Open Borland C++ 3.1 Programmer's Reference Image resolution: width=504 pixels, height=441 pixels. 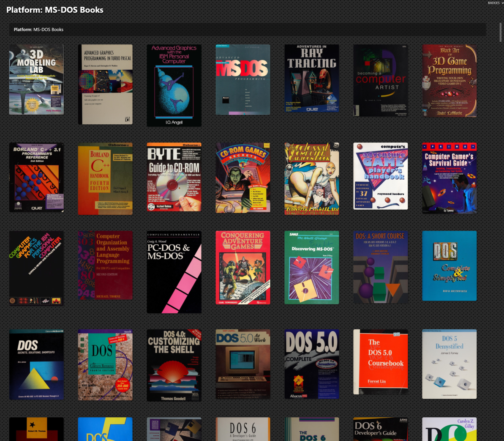click(x=37, y=177)
